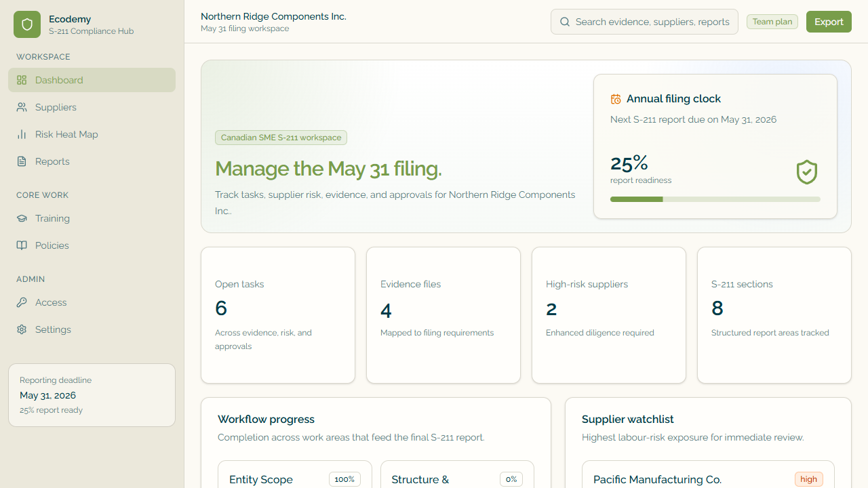Click the 25% report readiness value
Viewport: 868px width, 488px height.
click(x=629, y=163)
